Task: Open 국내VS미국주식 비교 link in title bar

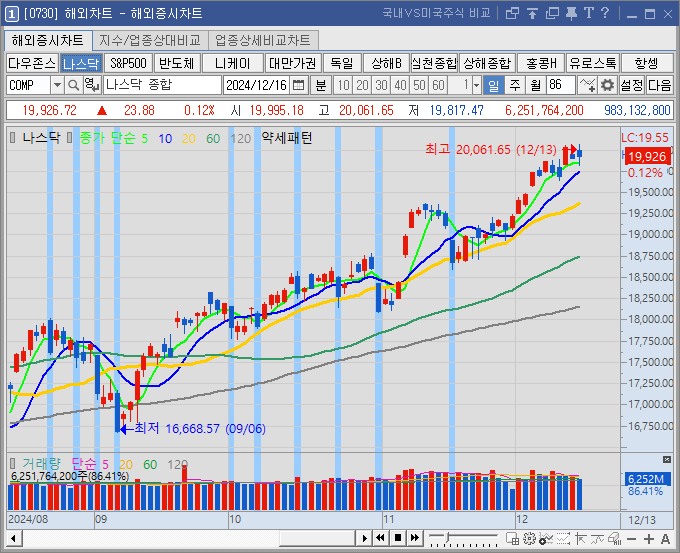Action: pos(437,13)
